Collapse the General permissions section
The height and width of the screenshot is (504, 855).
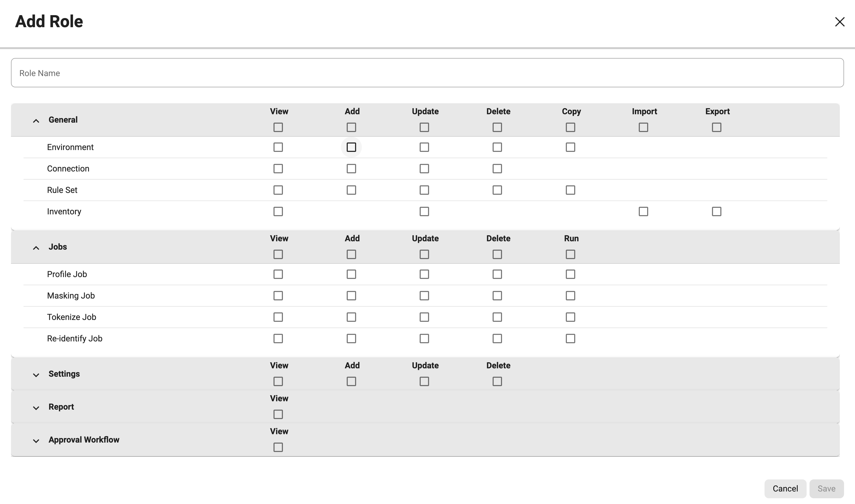36,121
